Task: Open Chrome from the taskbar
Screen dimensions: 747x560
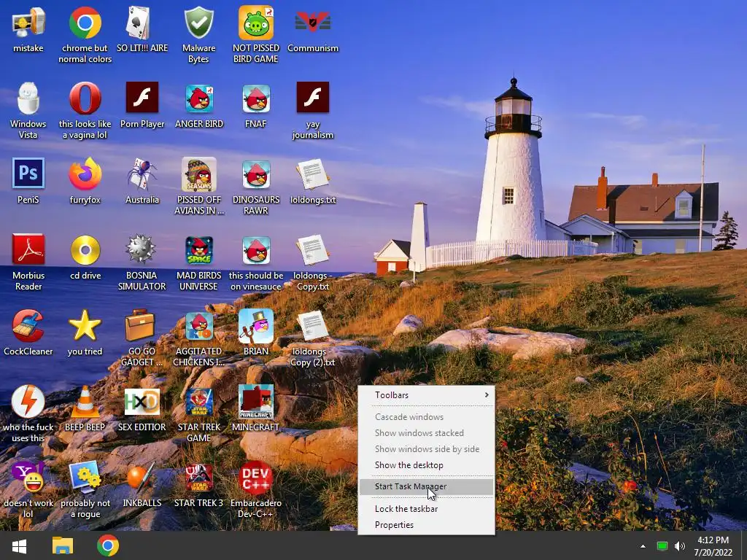Action: pos(108,545)
